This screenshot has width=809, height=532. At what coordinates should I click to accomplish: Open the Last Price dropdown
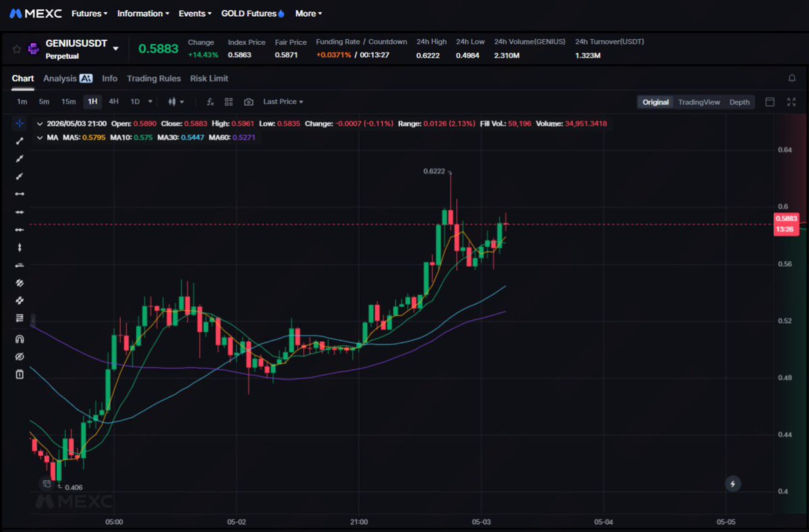(x=283, y=102)
